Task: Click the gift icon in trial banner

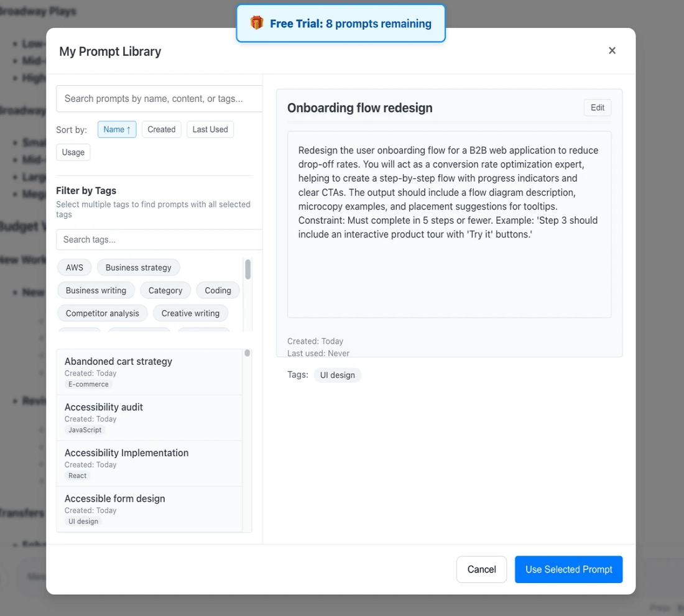Action: pos(257,24)
